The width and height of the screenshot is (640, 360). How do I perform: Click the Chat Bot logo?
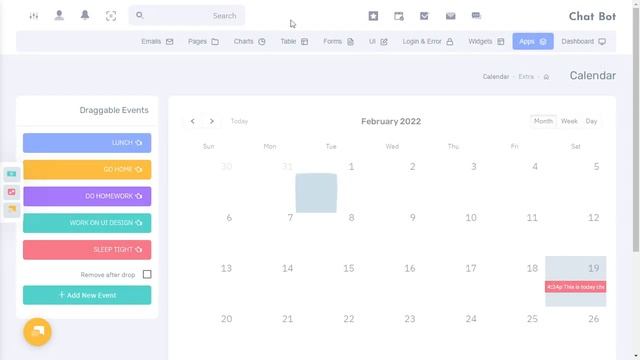592,16
